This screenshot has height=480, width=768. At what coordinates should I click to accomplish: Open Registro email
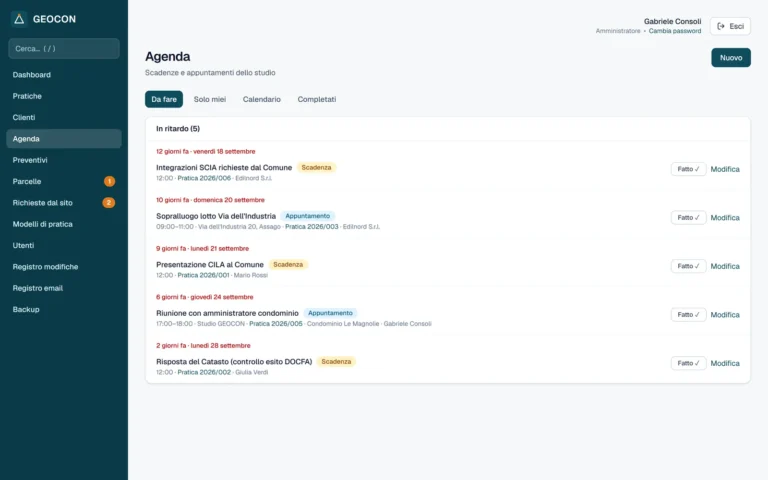point(64,288)
